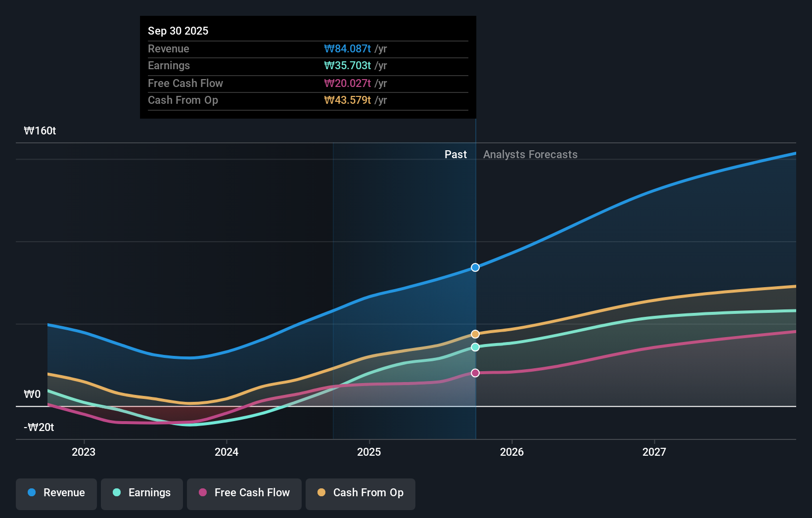The height and width of the screenshot is (518, 812).
Task: Select the pink Free Cash Flow data marker
Action: (475, 373)
